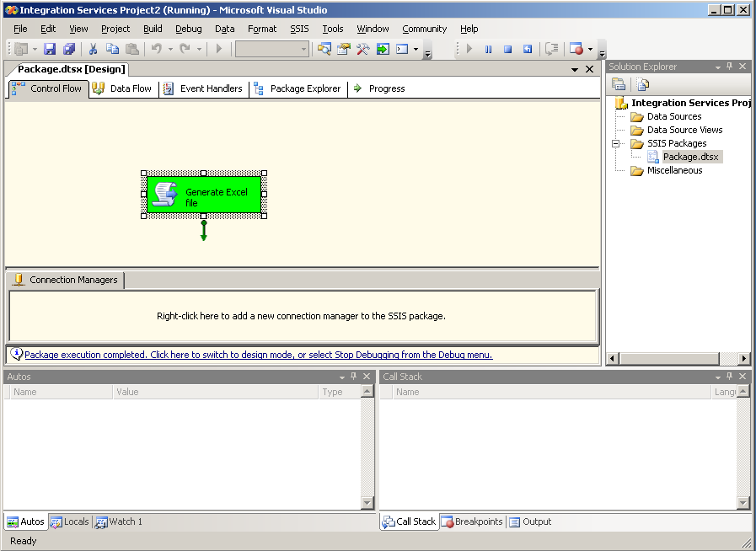Click the Value column header in Autos
The width and height of the screenshot is (756, 551).
click(215, 392)
